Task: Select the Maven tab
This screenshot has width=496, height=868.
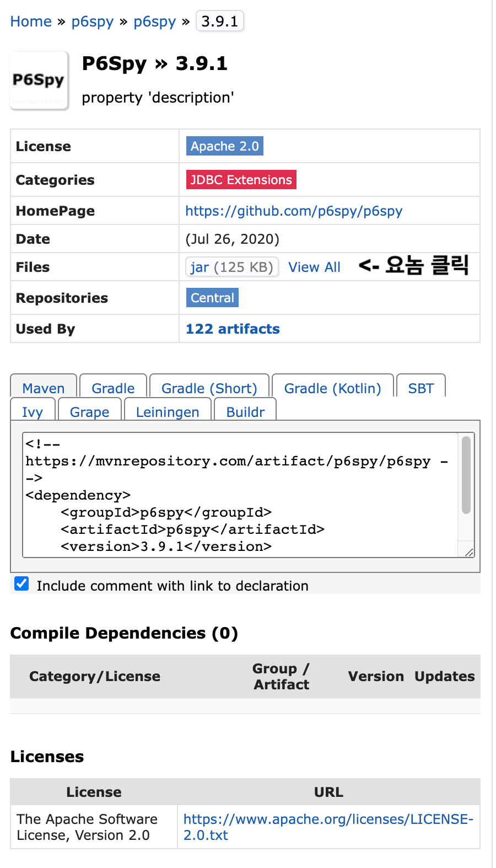Action: 44,386
